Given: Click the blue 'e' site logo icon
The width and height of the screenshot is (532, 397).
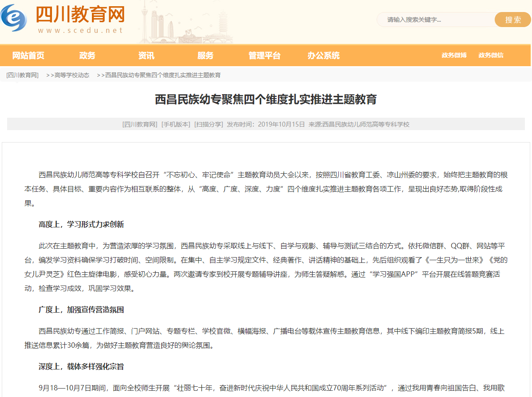Looking at the screenshot, I should point(14,18).
